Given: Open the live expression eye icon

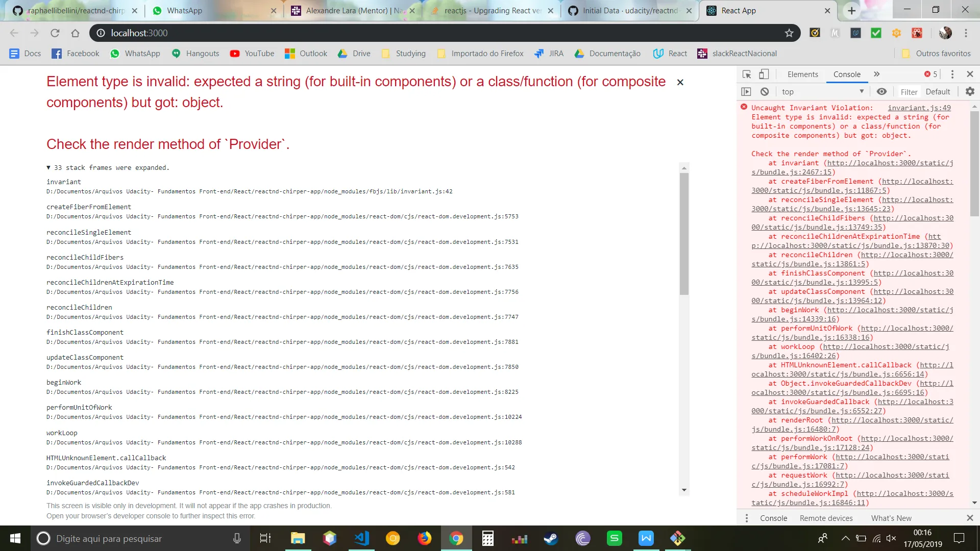Looking at the screenshot, I should point(881,92).
